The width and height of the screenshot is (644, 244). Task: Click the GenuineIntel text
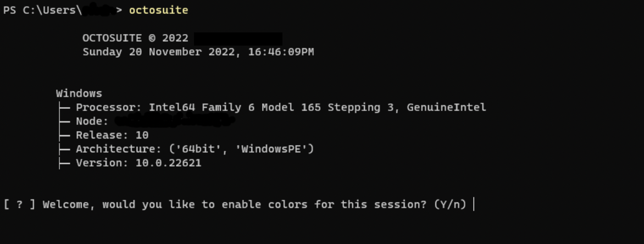pos(446,108)
